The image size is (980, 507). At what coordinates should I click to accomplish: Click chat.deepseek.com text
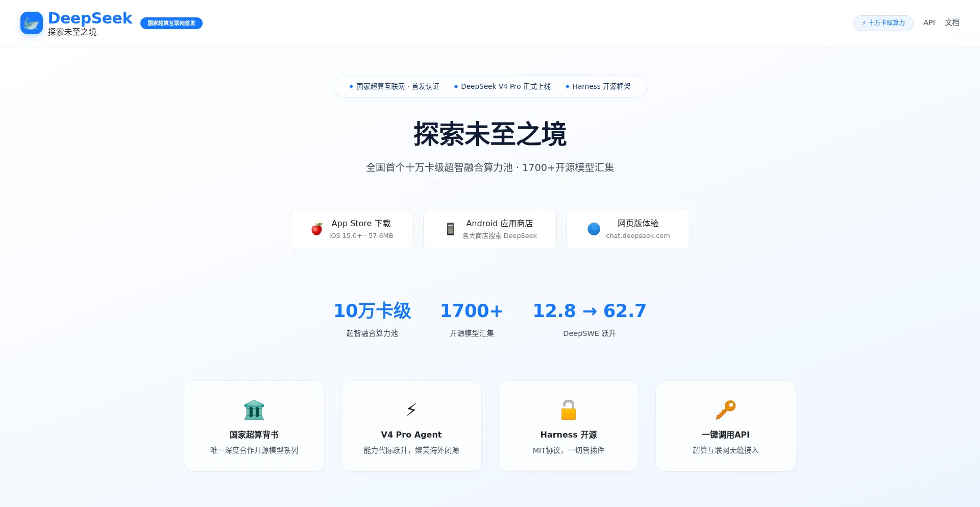[x=638, y=236]
